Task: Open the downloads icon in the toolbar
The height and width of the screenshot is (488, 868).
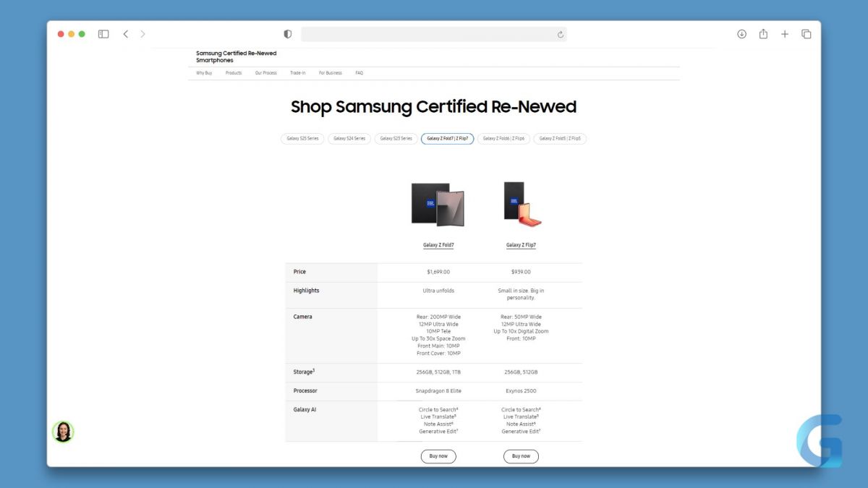Action: point(741,34)
